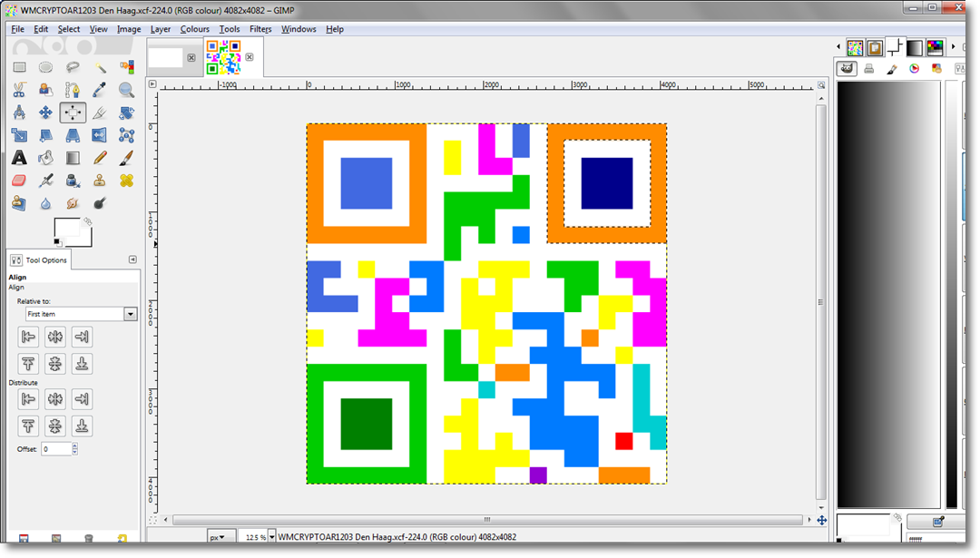
Task: Open the Windows menu
Action: [x=299, y=29]
